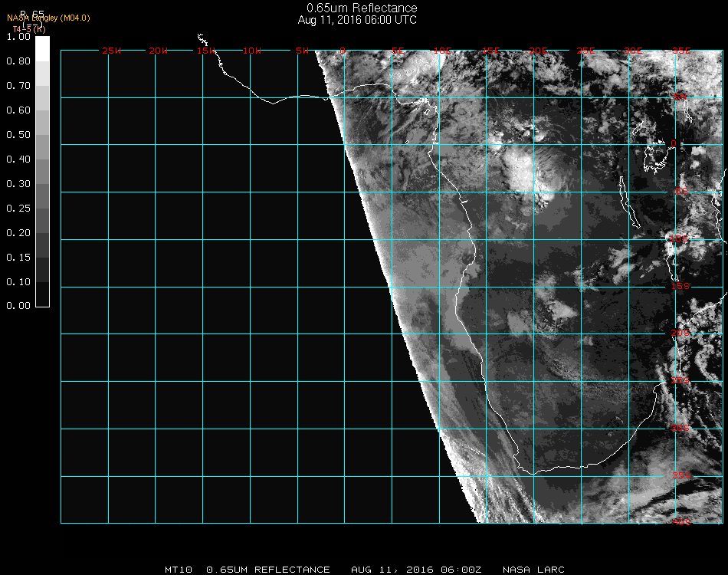Viewport: 728px width, 575px height.
Task: Click the 5E longitude label
Action: tap(398, 51)
